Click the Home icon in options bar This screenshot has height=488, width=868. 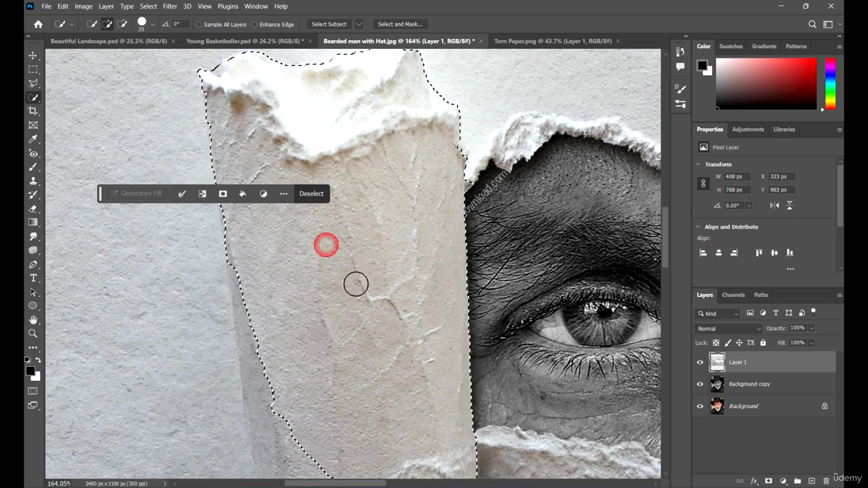(38, 24)
